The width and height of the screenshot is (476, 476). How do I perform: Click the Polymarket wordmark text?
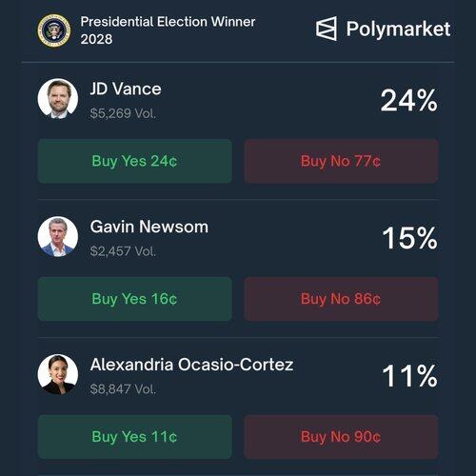click(x=398, y=30)
